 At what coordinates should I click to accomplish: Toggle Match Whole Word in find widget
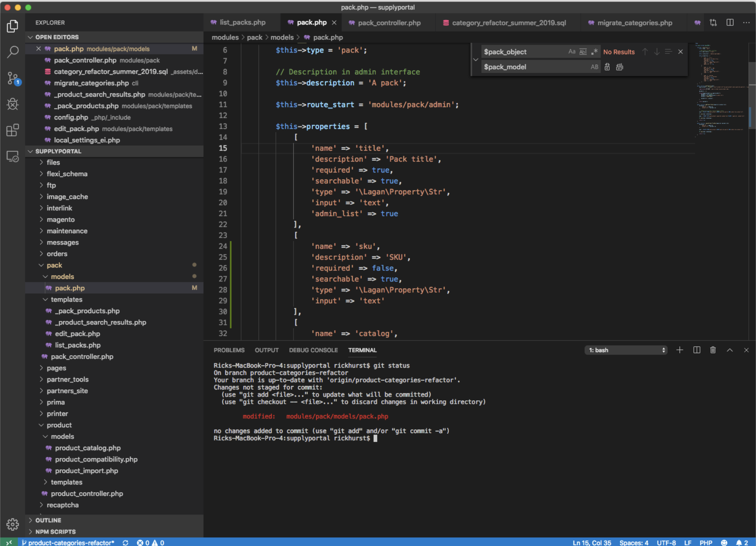click(583, 51)
